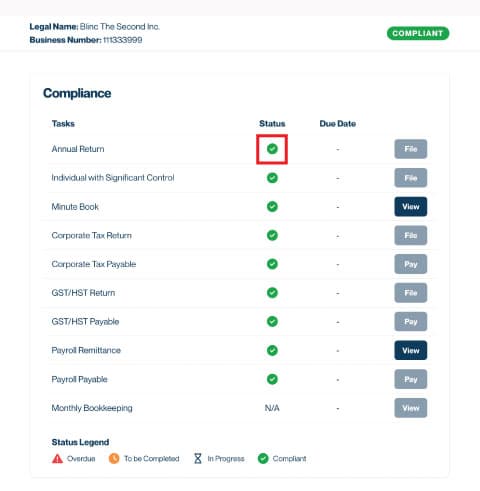Click Corporate Tax Return status checkmark

coord(272,235)
